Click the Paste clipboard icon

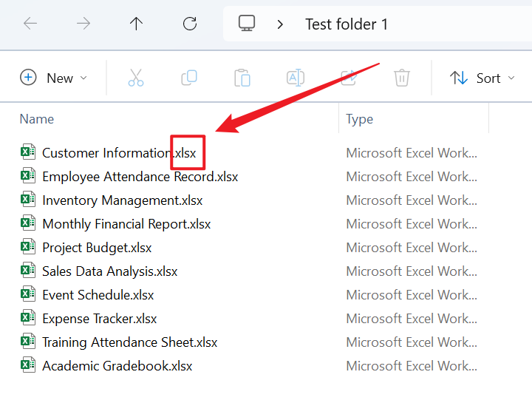tap(242, 78)
